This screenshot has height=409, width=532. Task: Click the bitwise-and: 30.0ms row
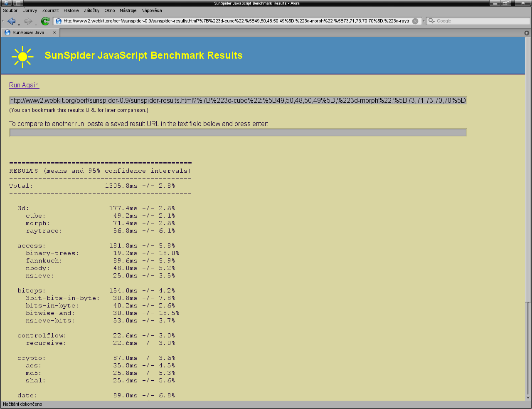(x=103, y=313)
